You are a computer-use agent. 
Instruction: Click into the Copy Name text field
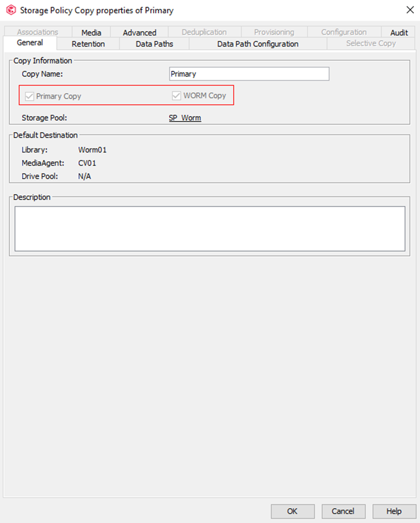point(249,74)
